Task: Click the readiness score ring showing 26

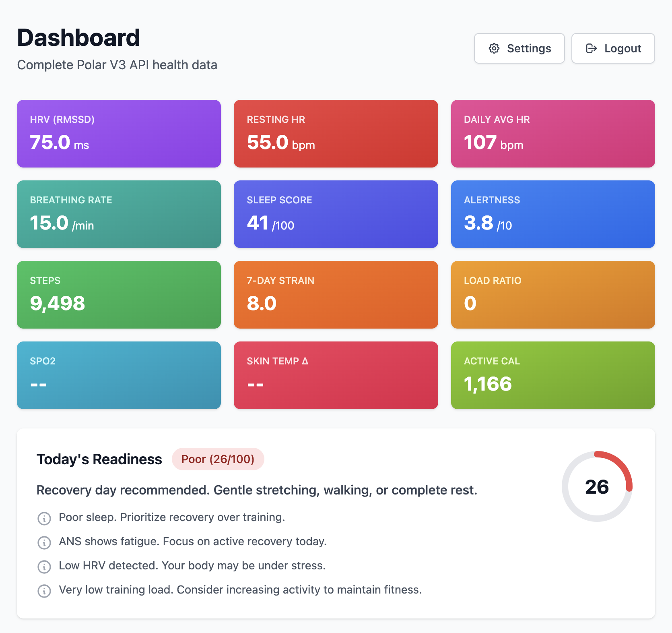Action: pos(597,487)
